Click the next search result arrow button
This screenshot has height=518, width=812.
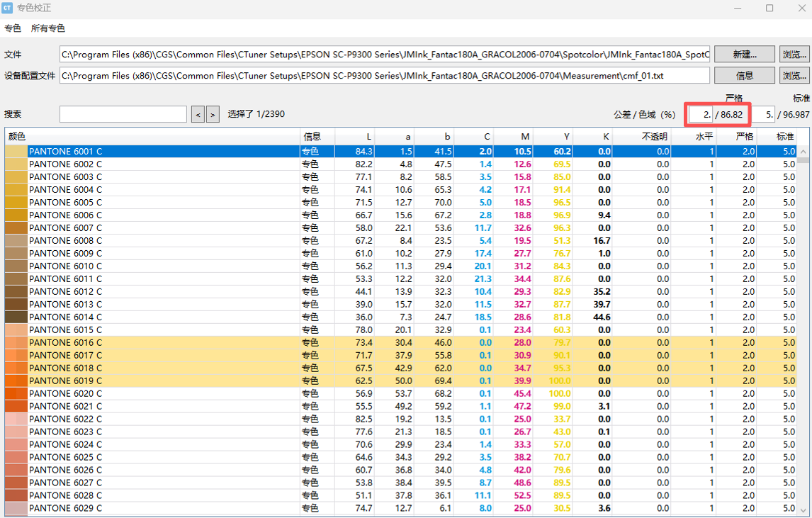pyautogui.click(x=213, y=114)
